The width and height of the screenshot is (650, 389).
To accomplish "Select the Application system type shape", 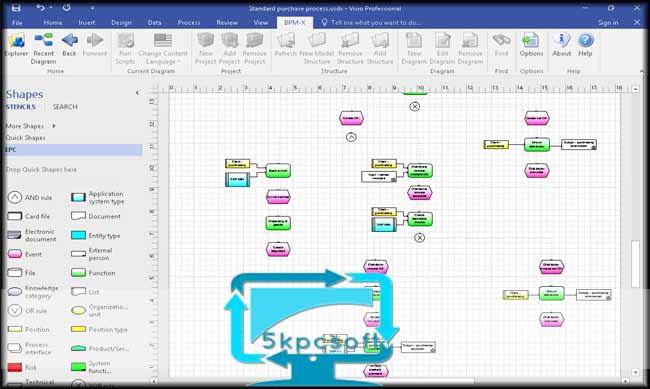I will (98, 197).
